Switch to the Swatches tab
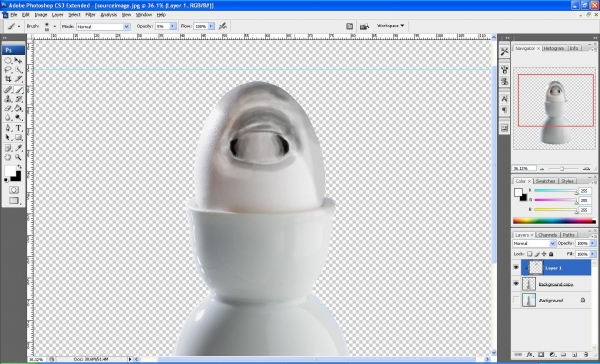Viewport: 600px width, 364px height. [545, 181]
